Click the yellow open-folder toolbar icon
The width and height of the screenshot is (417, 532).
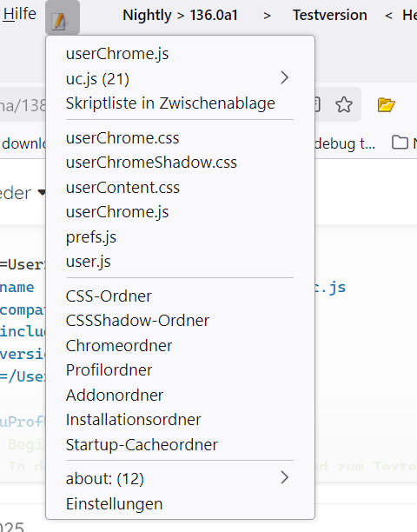click(386, 104)
